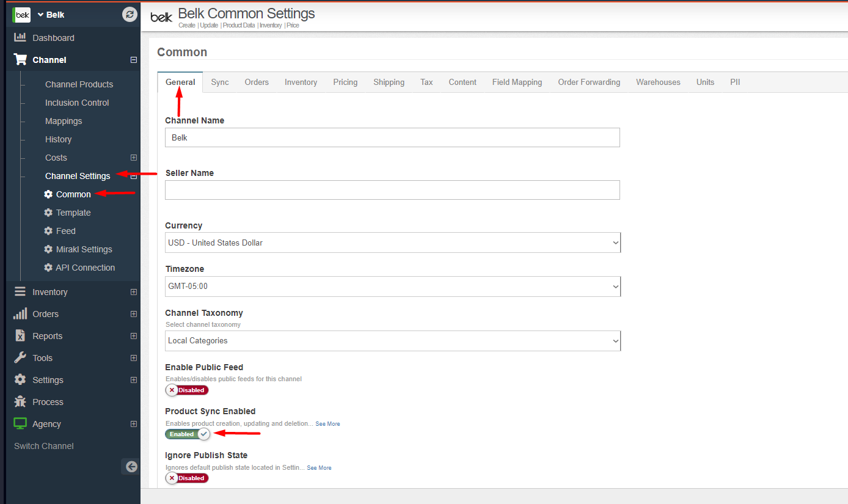Image resolution: width=848 pixels, height=504 pixels.
Task: Open the Timezone dropdown
Action: point(393,287)
